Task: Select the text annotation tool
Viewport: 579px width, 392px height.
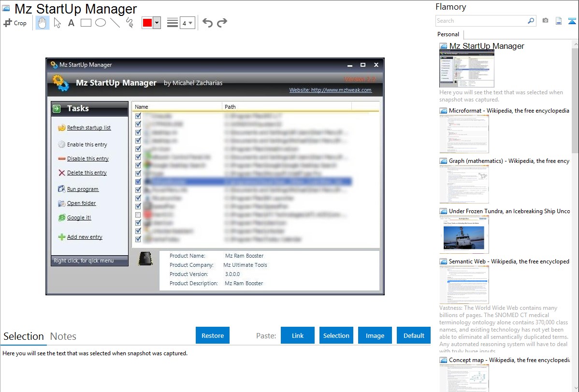Action: (x=71, y=23)
